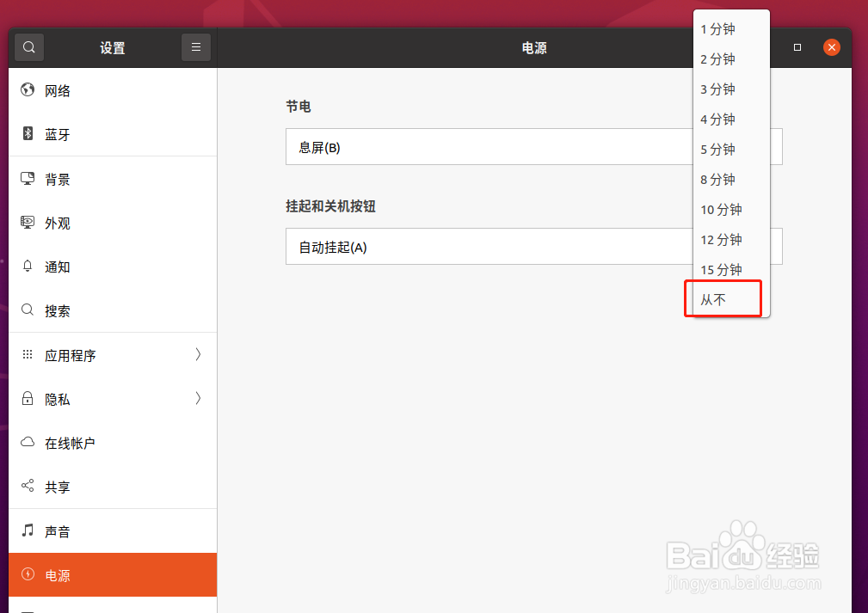The image size is (868, 613).
Task: Click the power icon next to 电源
Action: point(28,574)
